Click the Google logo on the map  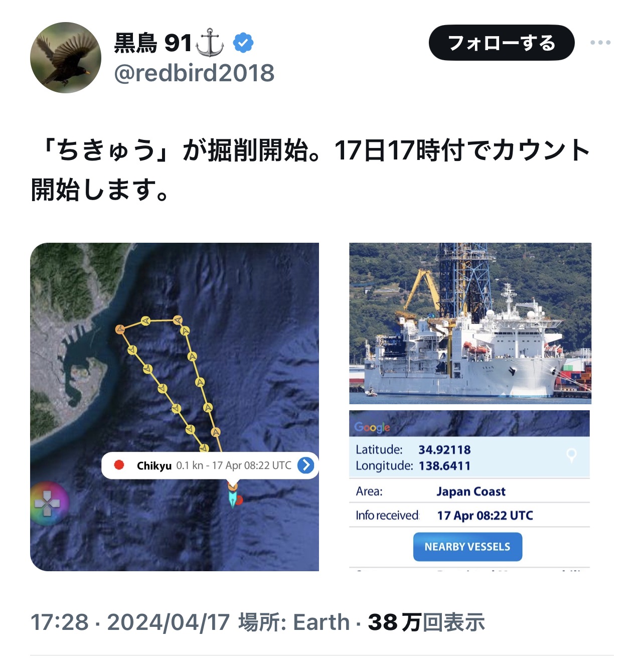coord(372,427)
